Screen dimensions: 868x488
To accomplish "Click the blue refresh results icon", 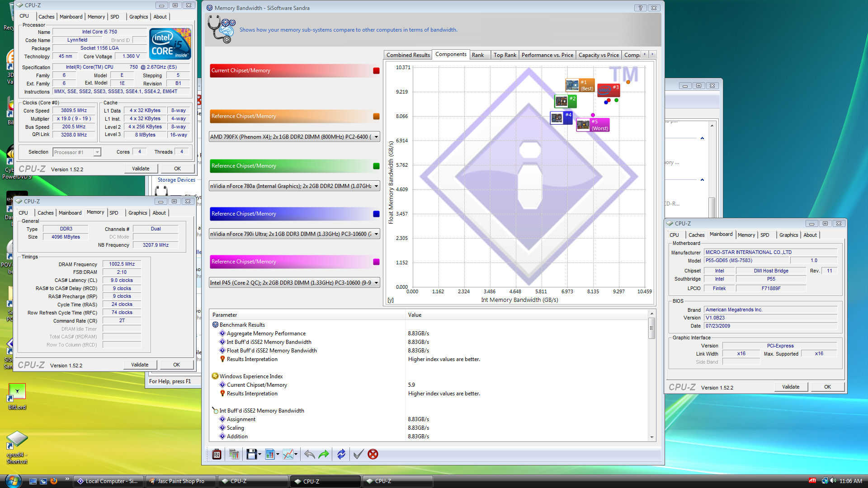I will (x=341, y=454).
